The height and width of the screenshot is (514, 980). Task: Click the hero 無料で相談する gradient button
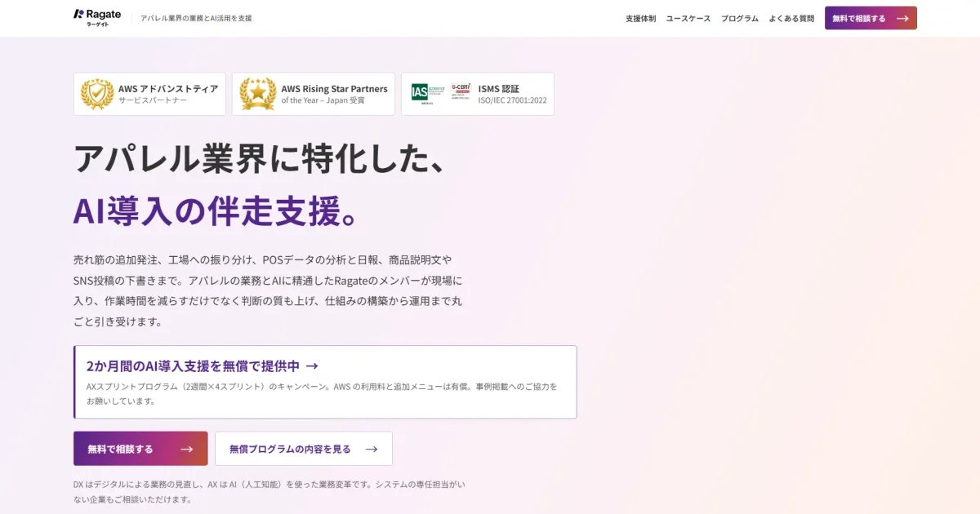[x=140, y=449]
